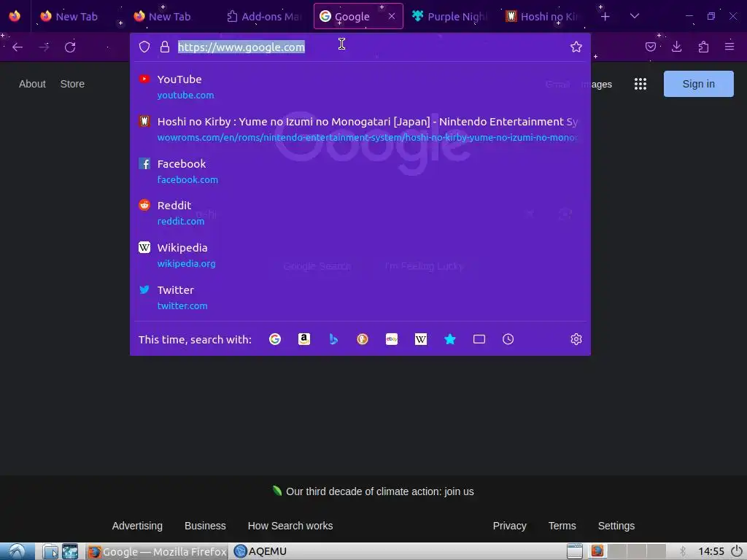Search this time with Amazon
This screenshot has width=747, height=560.
click(x=304, y=339)
